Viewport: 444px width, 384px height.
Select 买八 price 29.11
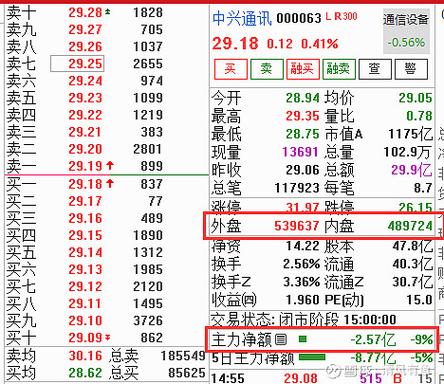tap(85, 303)
